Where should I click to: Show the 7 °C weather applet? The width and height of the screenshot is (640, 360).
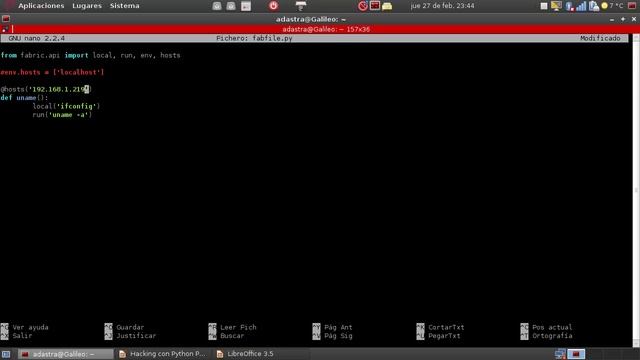coord(613,6)
